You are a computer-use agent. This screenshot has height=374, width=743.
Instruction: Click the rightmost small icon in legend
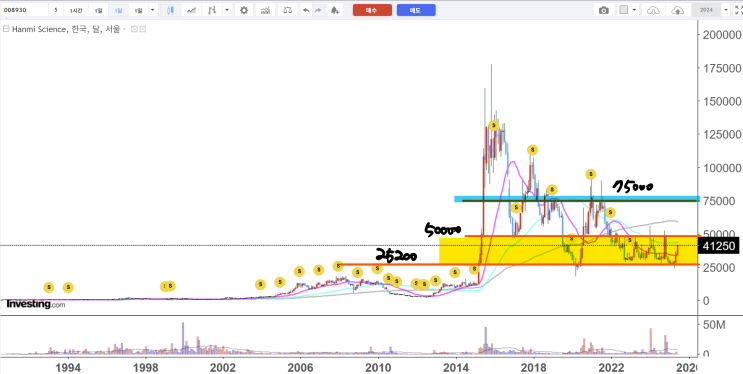pos(143,29)
